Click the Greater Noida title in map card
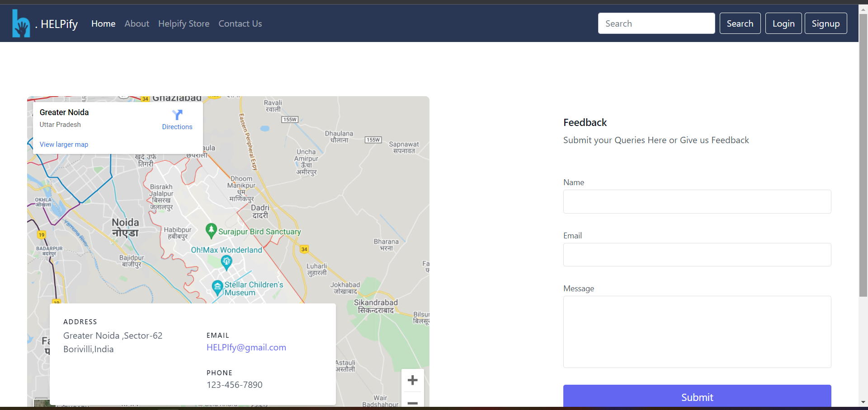The width and height of the screenshot is (868, 410). [x=64, y=112]
